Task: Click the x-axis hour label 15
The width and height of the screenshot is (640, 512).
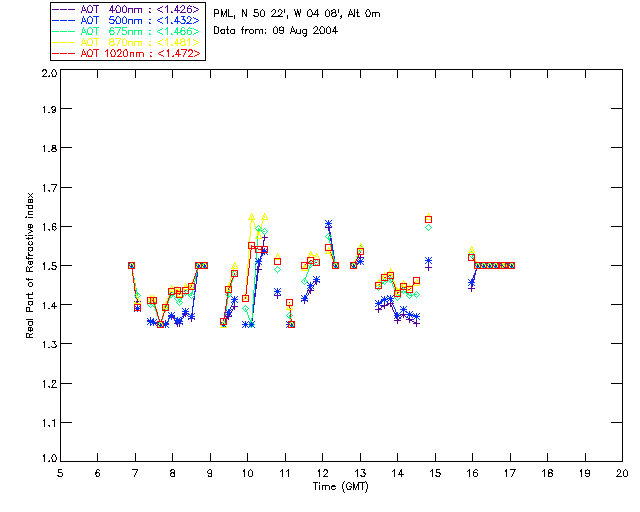Action: pos(435,473)
